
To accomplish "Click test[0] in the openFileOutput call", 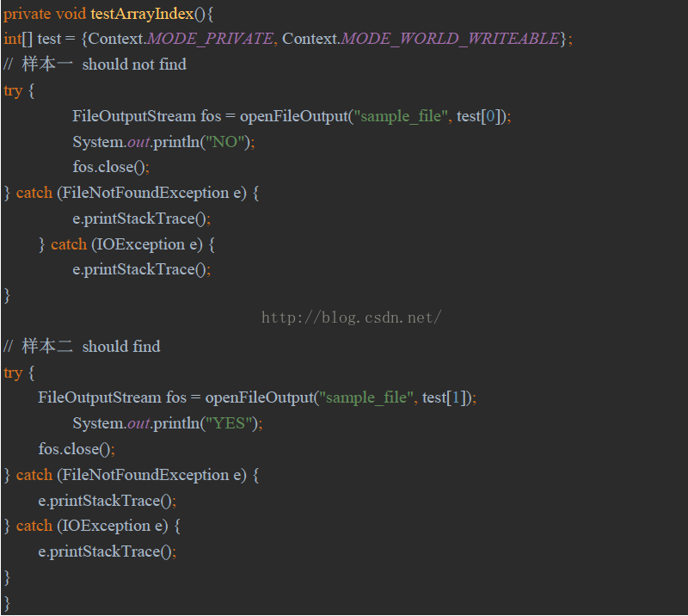I will pos(480,116).
